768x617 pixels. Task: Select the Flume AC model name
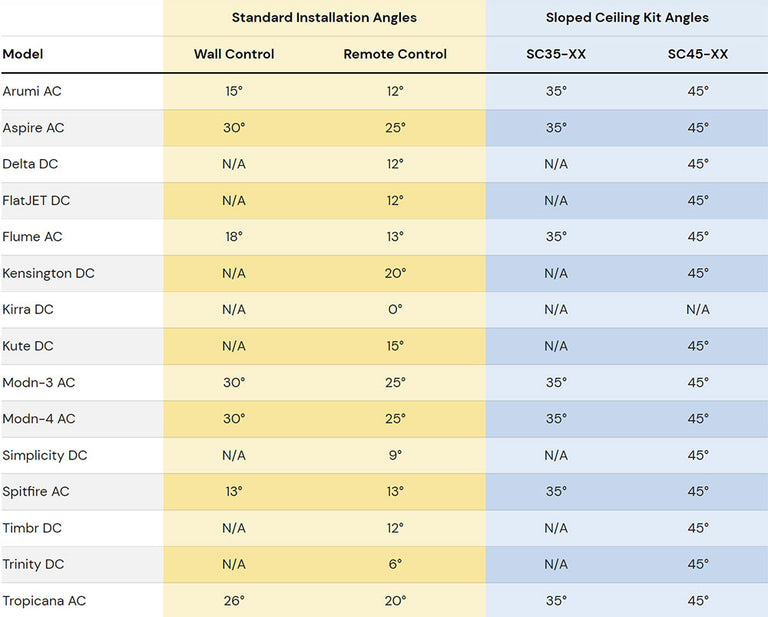tap(32, 237)
